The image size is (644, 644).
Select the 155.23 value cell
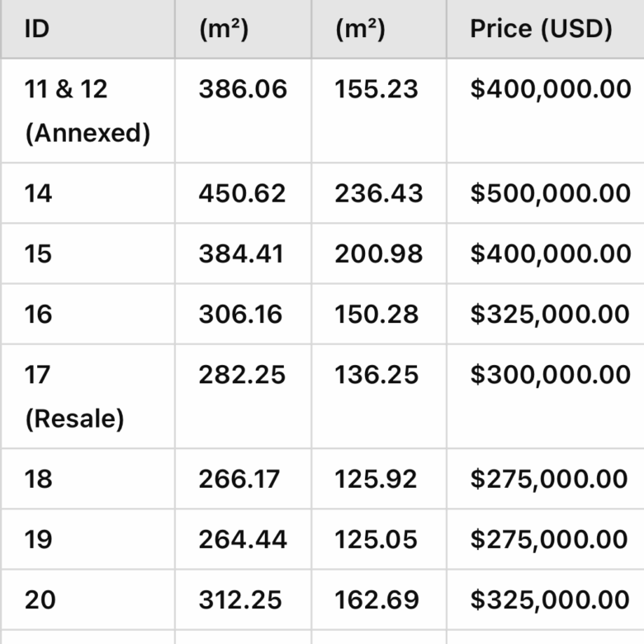point(376,89)
